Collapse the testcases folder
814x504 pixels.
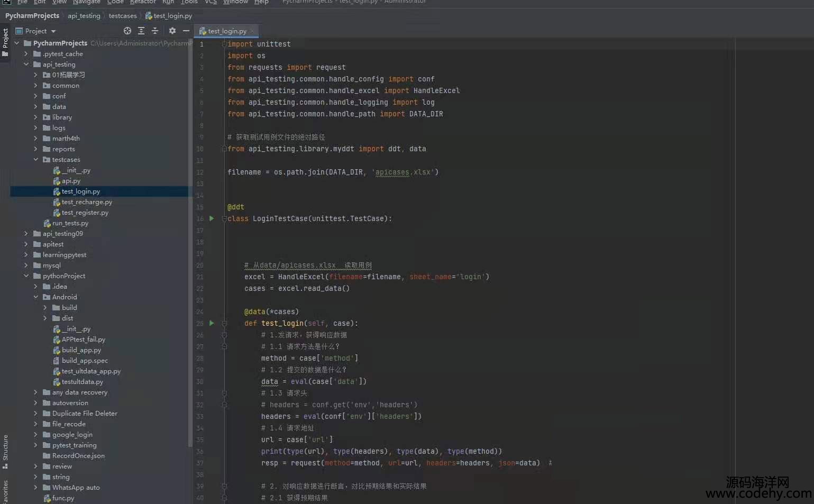coord(35,160)
